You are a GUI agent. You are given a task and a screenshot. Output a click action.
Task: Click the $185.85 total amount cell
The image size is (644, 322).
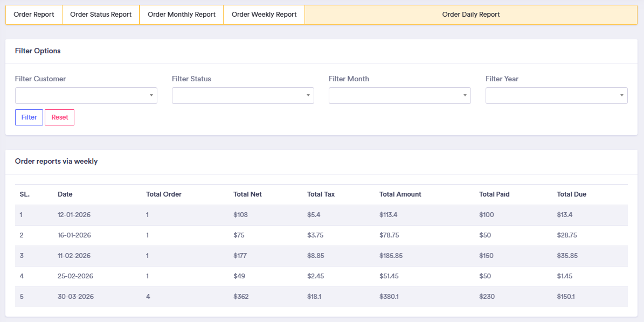point(391,256)
